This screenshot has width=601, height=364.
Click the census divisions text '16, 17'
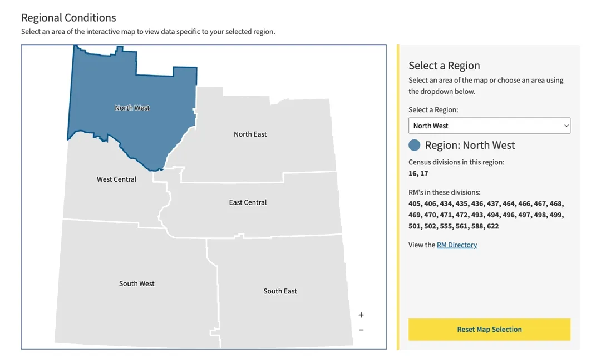(x=418, y=173)
